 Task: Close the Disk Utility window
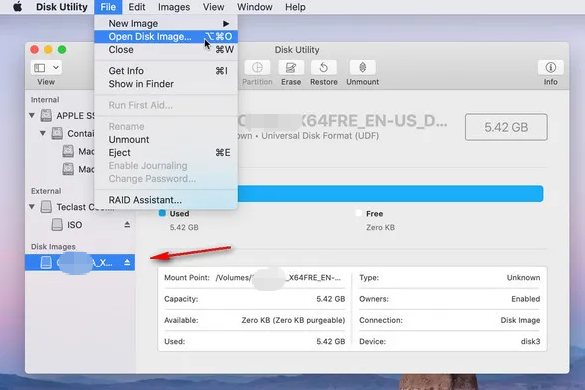34,50
